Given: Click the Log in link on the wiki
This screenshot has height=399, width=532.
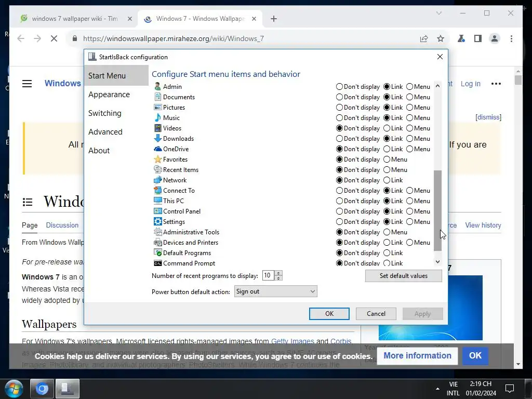Looking at the screenshot, I should (470, 84).
